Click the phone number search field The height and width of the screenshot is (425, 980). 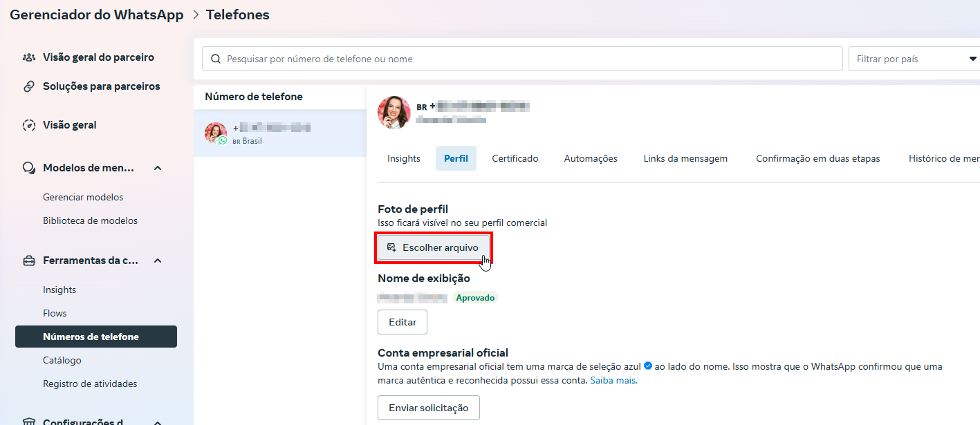click(522, 59)
